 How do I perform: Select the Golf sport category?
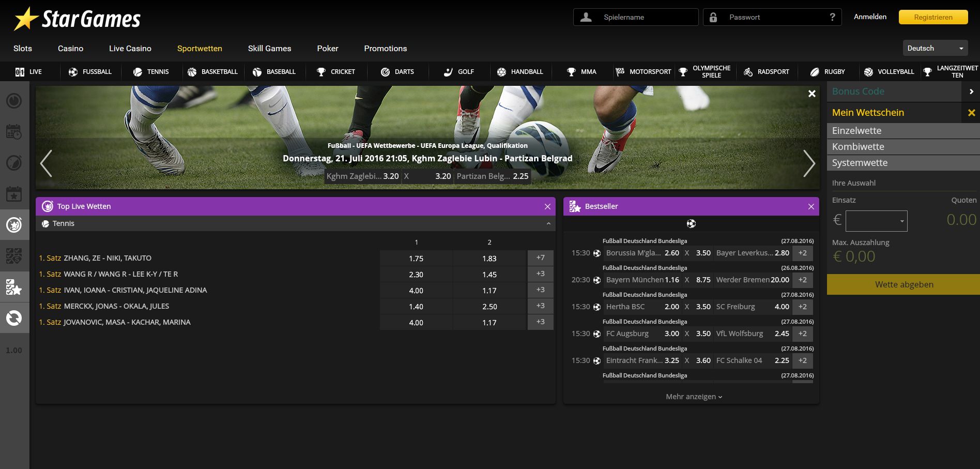(x=458, y=72)
